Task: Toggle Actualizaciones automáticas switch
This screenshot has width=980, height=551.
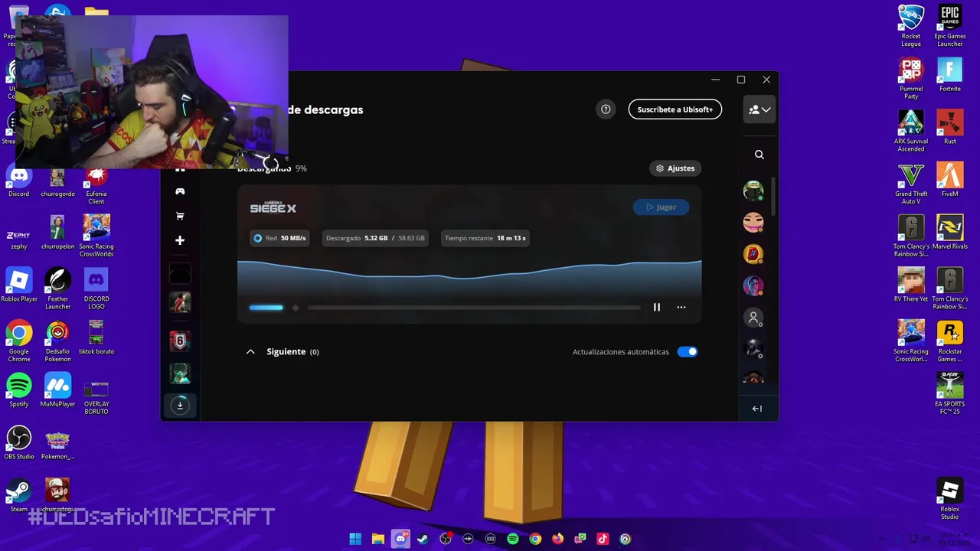Action: point(688,352)
